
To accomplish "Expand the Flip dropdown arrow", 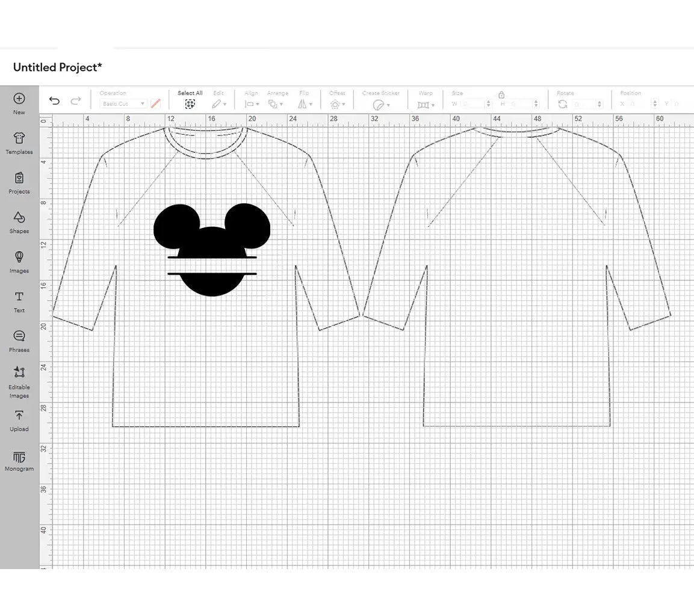I will click(311, 104).
